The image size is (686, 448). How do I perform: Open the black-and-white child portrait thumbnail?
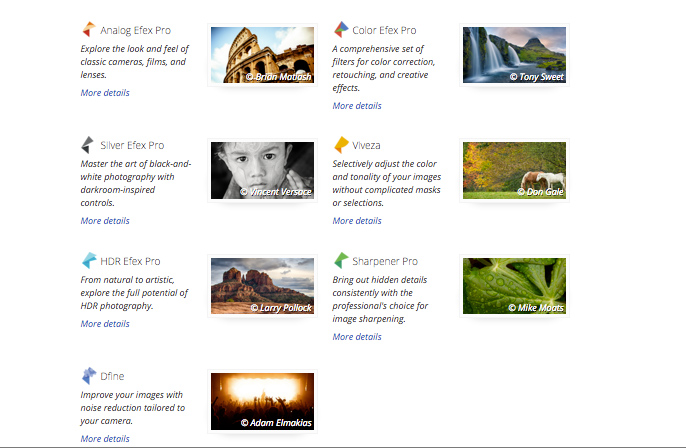(262, 171)
